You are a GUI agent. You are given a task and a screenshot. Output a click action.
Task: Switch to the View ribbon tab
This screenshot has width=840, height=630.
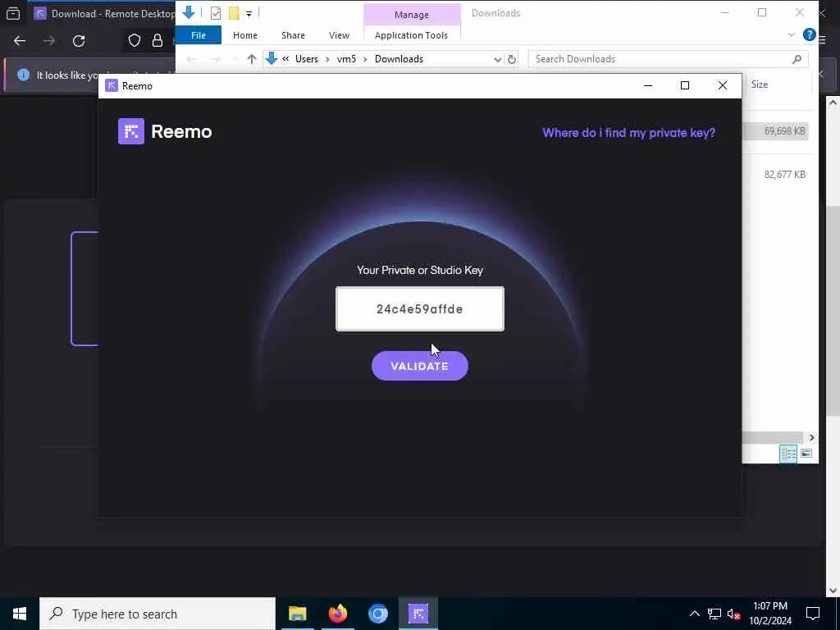click(339, 35)
